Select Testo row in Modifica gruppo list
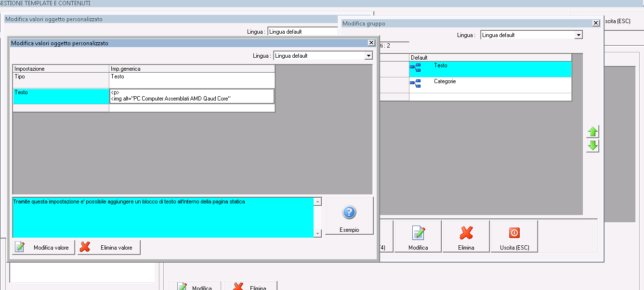 coord(490,69)
